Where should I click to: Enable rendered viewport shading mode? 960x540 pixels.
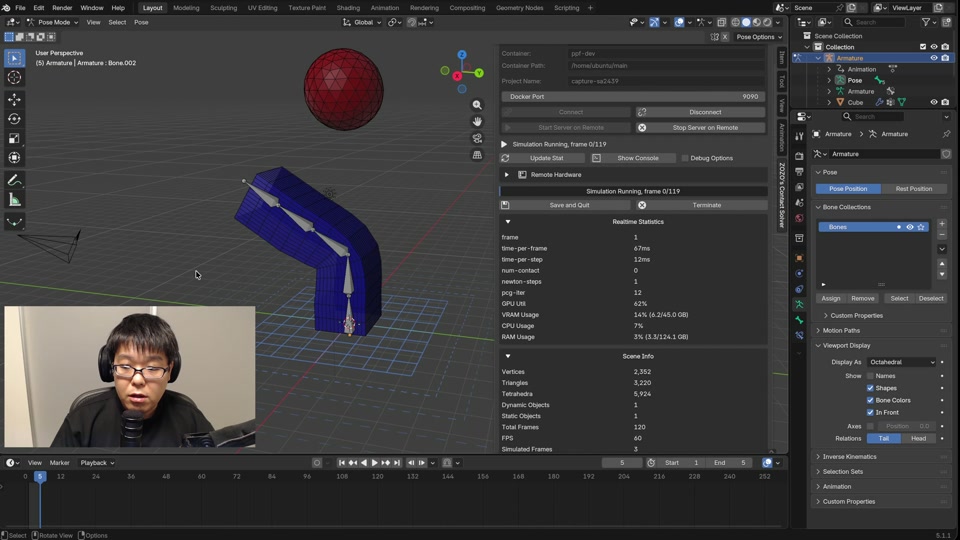click(x=767, y=22)
